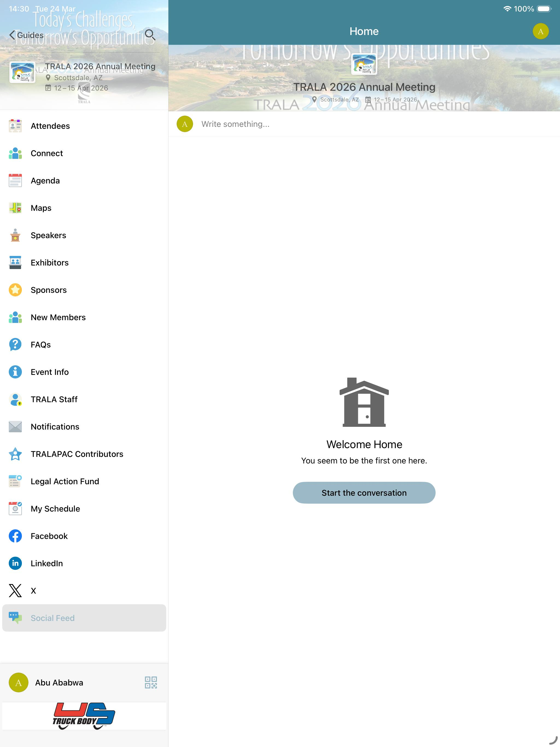Select the Legal Action Fund label
Viewport: 560px width, 747px height.
pyautogui.click(x=65, y=482)
